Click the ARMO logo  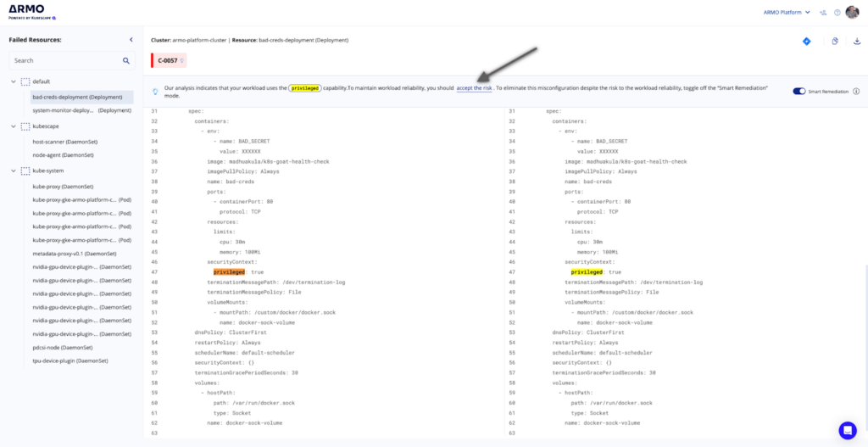tap(32, 12)
